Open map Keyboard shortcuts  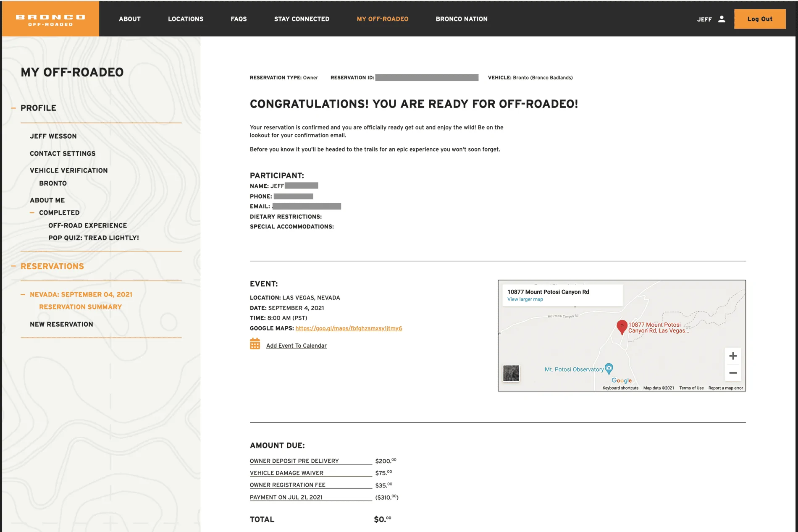coord(620,388)
